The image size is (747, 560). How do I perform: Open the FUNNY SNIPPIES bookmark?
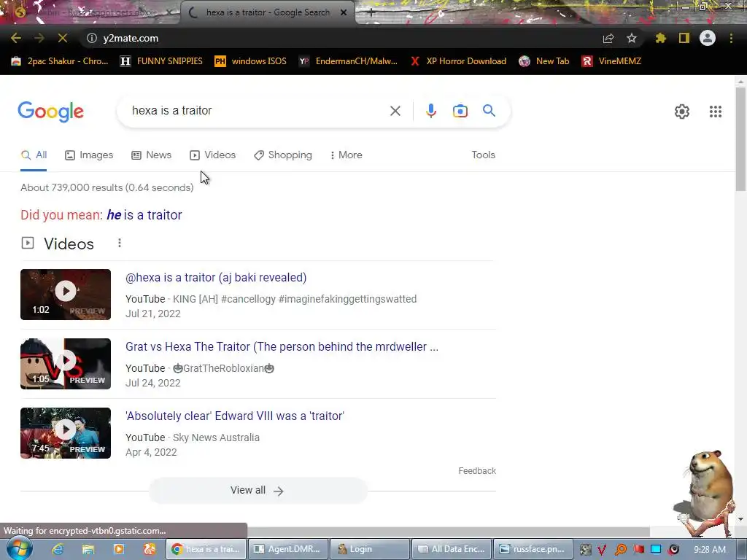pyautogui.click(x=161, y=61)
